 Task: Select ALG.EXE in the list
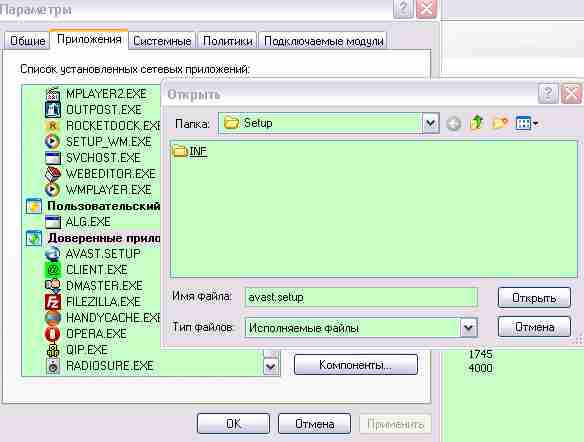pyautogui.click(x=88, y=222)
